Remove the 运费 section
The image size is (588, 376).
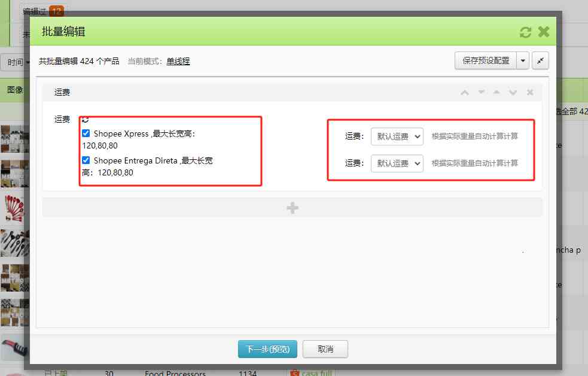(x=529, y=93)
